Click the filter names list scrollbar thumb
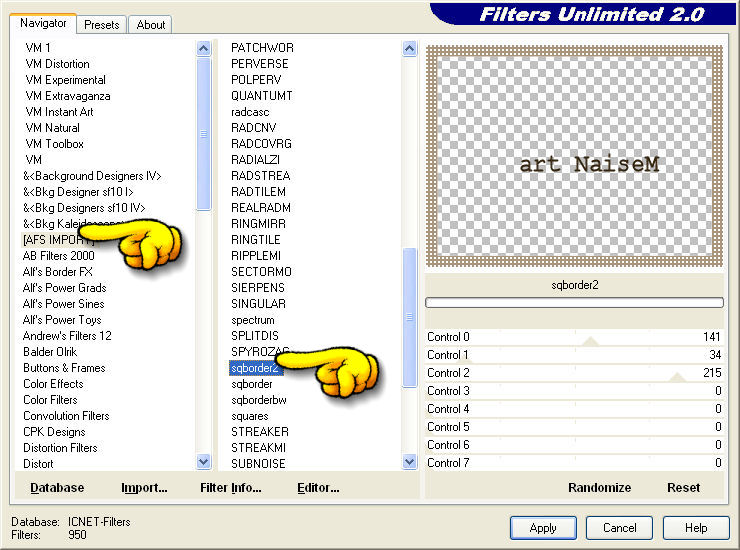 click(x=410, y=317)
